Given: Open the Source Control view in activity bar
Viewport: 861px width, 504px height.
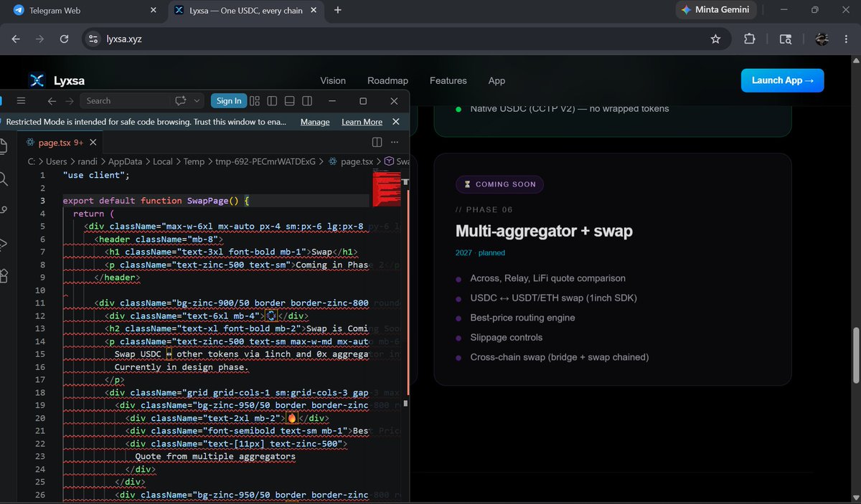Looking at the screenshot, I should [x=4, y=211].
